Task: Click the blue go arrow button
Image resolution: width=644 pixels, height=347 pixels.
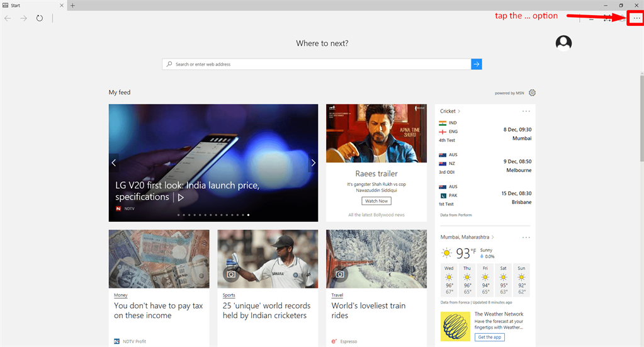Action: click(477, 64)
